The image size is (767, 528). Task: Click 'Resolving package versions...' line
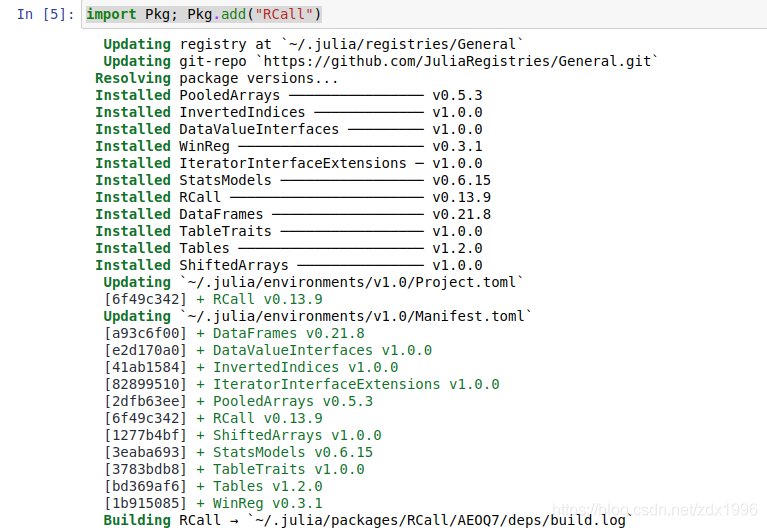(x=217, y=78)
